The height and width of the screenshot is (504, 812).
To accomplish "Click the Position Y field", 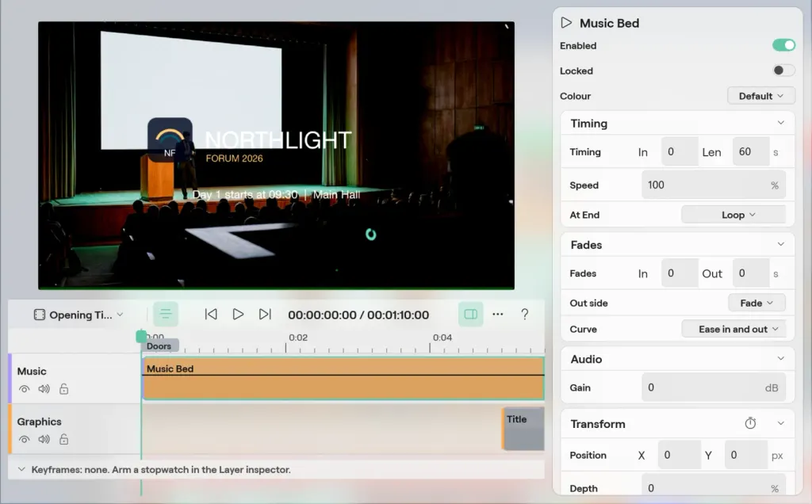I will coord(745,455).
